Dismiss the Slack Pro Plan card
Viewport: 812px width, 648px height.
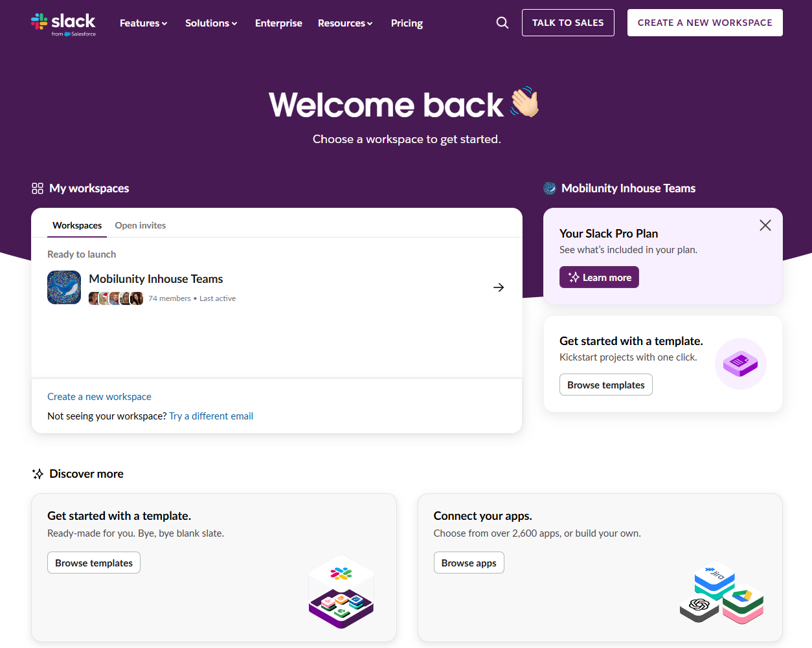(x=765, y=225)
